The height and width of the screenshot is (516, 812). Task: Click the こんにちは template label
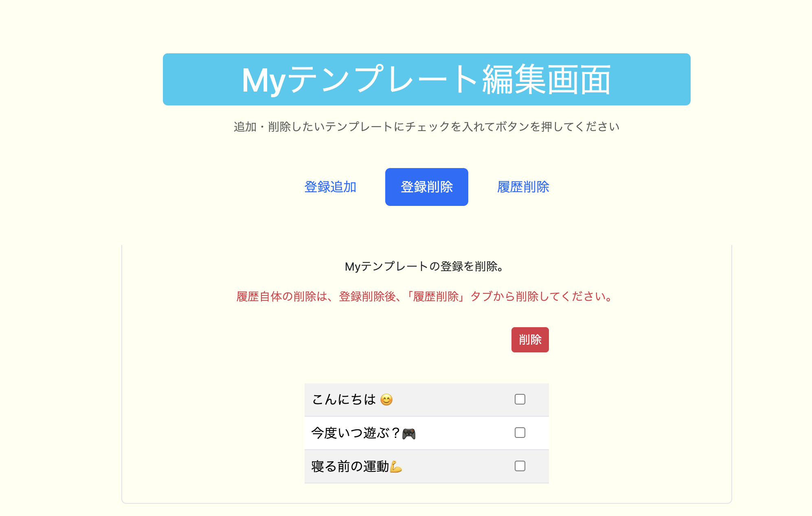click(344, 400)
